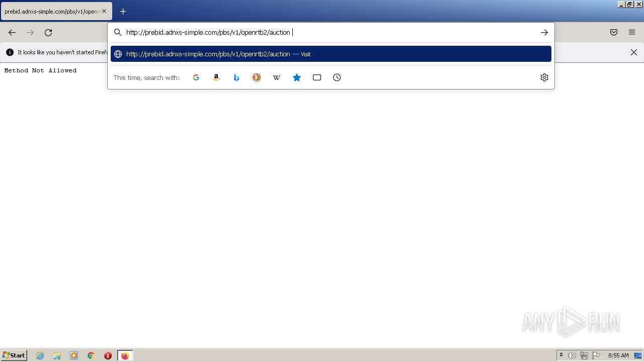The image size is (644, 362).
Task: Click the Forward navigation arrow
Action: click(30, 32)
